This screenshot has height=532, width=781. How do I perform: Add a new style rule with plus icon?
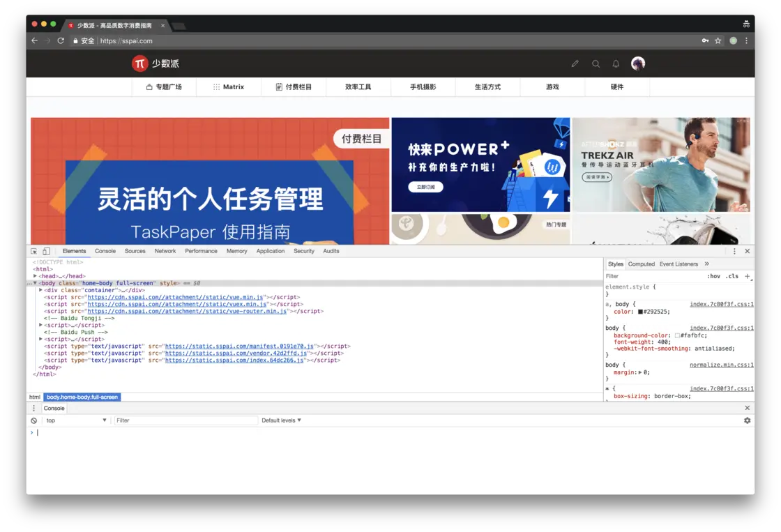(747, 277)
